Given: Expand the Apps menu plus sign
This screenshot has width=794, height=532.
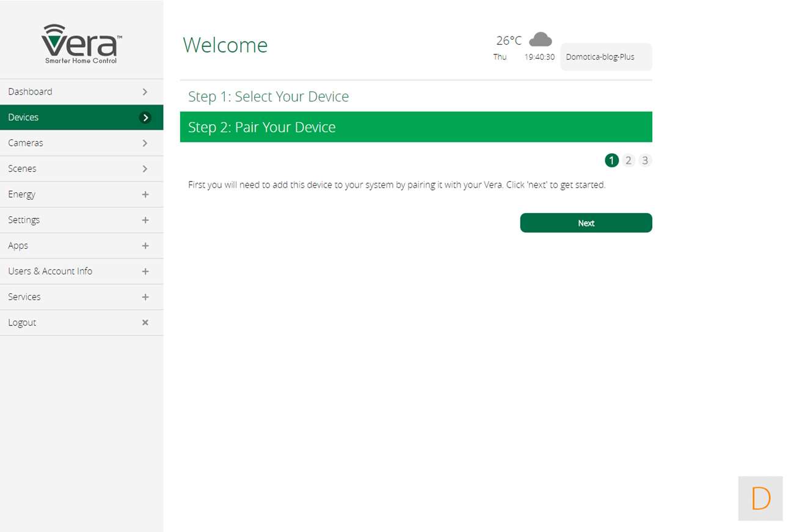Looking at the screenshot, I should (145, 246).
